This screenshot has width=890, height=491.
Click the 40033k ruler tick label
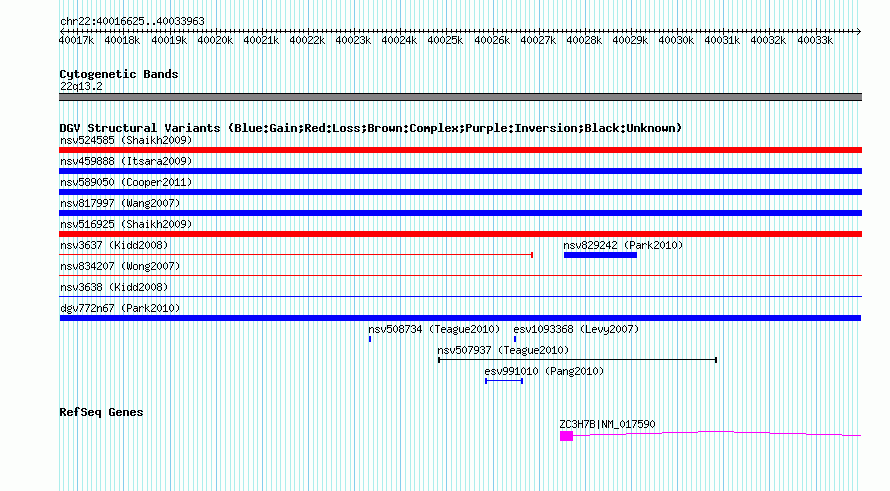click(815, 40)
